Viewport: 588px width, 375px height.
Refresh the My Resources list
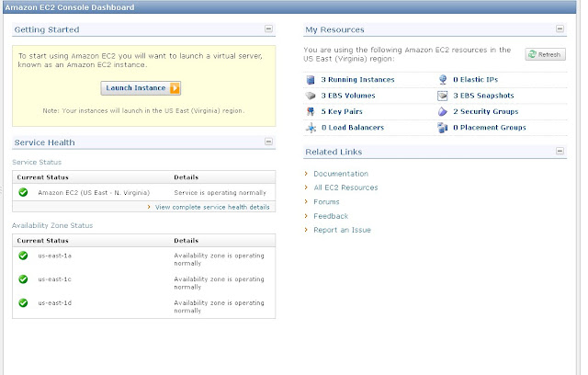(x=545, y=54)
